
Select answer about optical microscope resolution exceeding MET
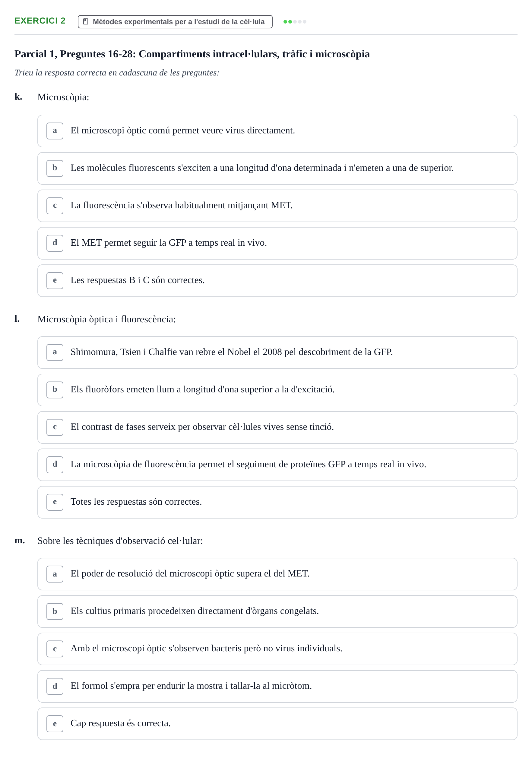tap(277, 574)
